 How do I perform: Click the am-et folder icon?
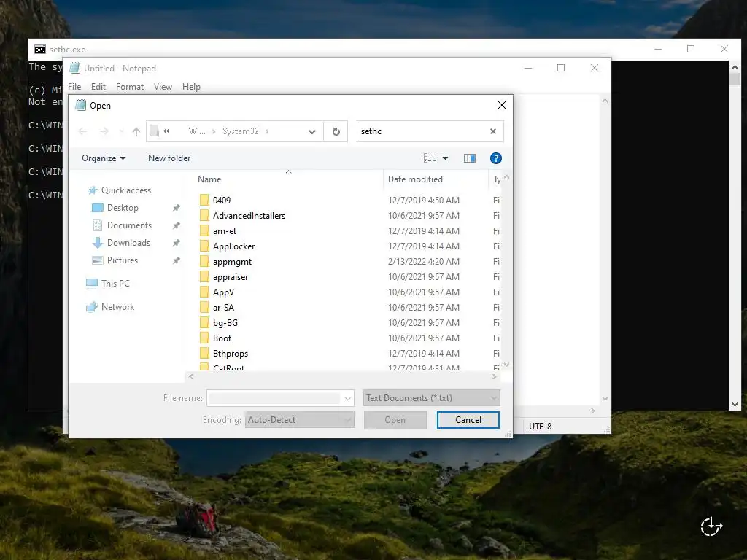tap(204, 231)
